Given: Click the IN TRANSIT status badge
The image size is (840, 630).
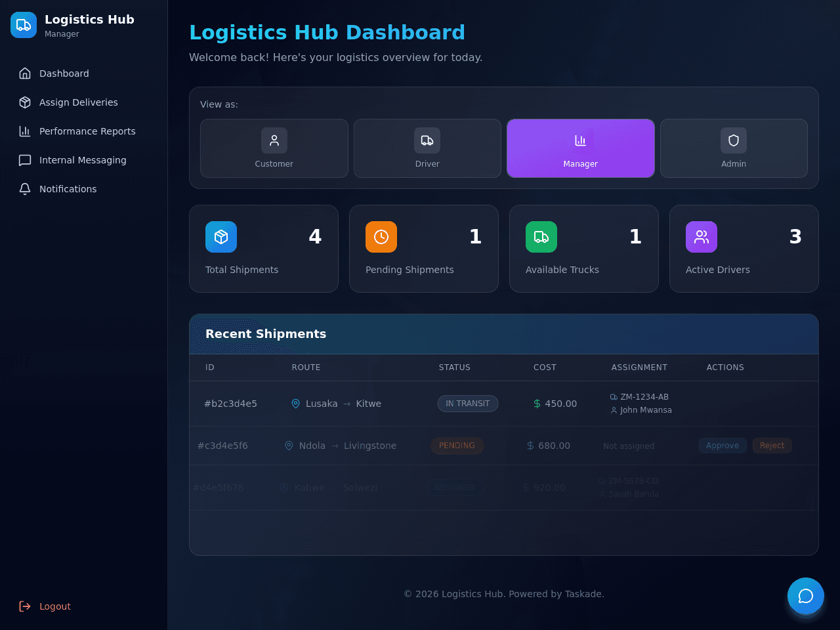Looking at the screenshot, I should point(468,404).
